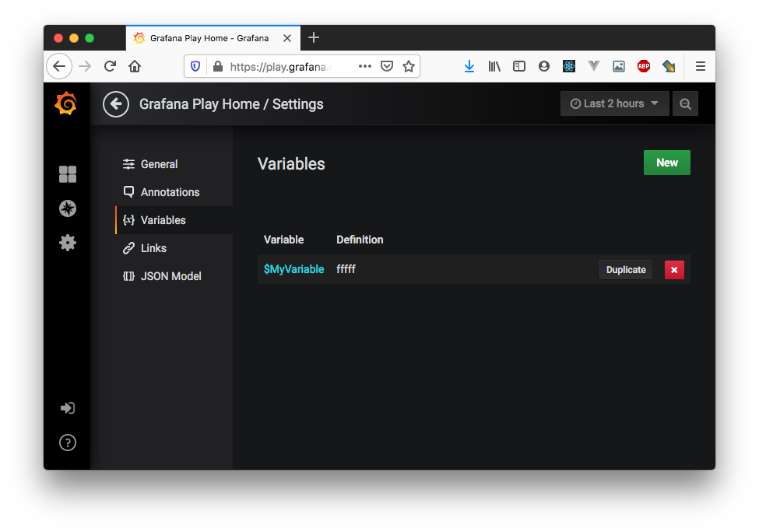Reload the page in browser
The height and width of the screenshot is (532, 759).
[110, 66]
